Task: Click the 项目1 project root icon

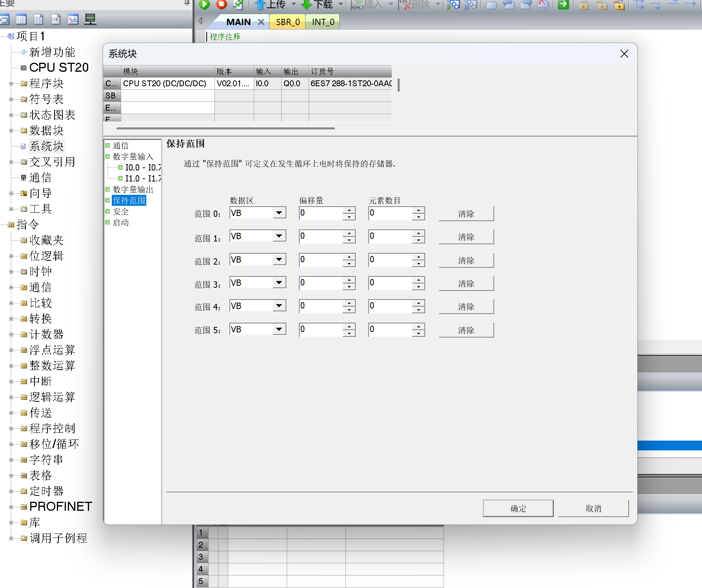Action: coord(11,36)
